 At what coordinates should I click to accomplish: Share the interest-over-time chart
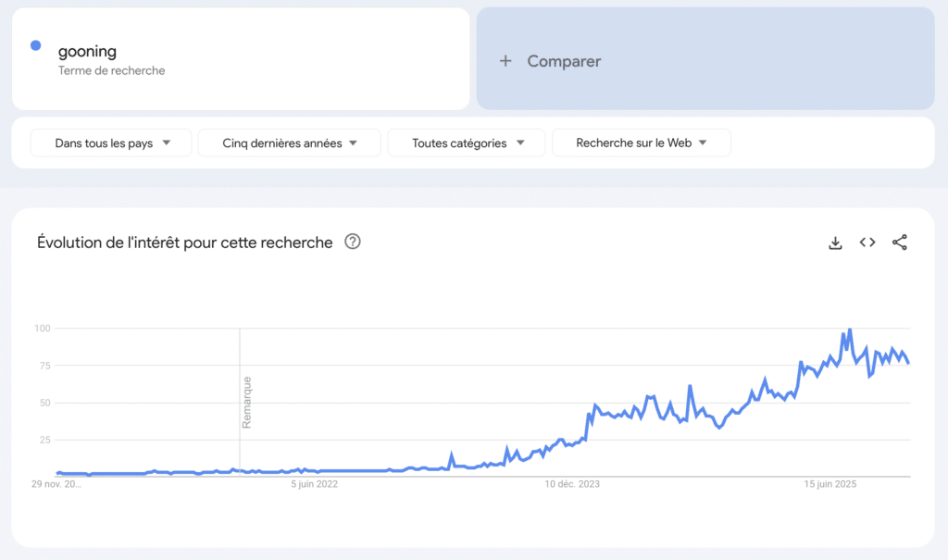pos(900,242)
